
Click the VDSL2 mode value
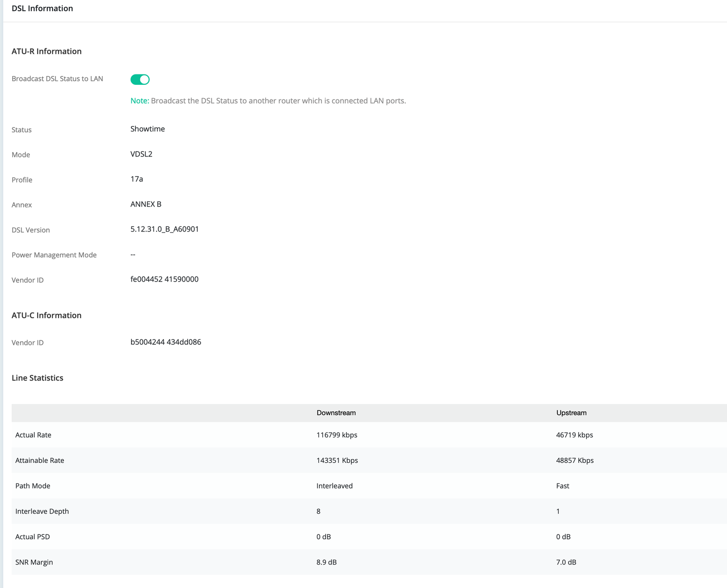pyautogui.click(x=141, y=154)
